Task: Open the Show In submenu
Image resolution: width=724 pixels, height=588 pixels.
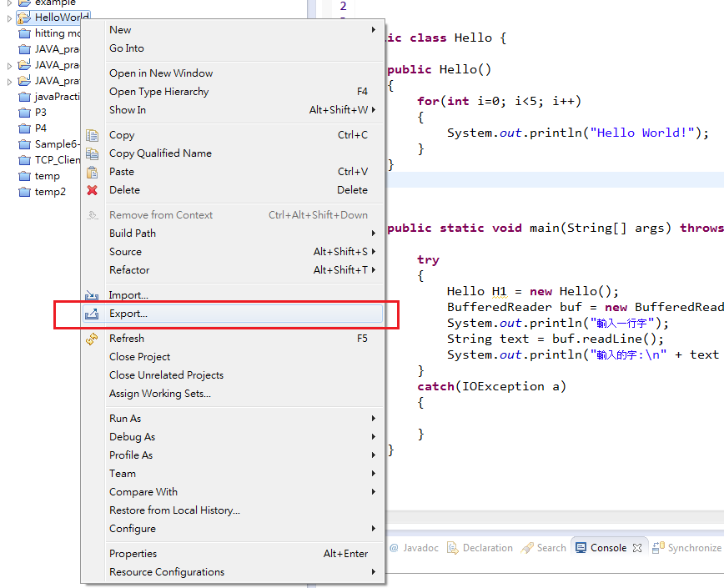Action: (244, 110)
